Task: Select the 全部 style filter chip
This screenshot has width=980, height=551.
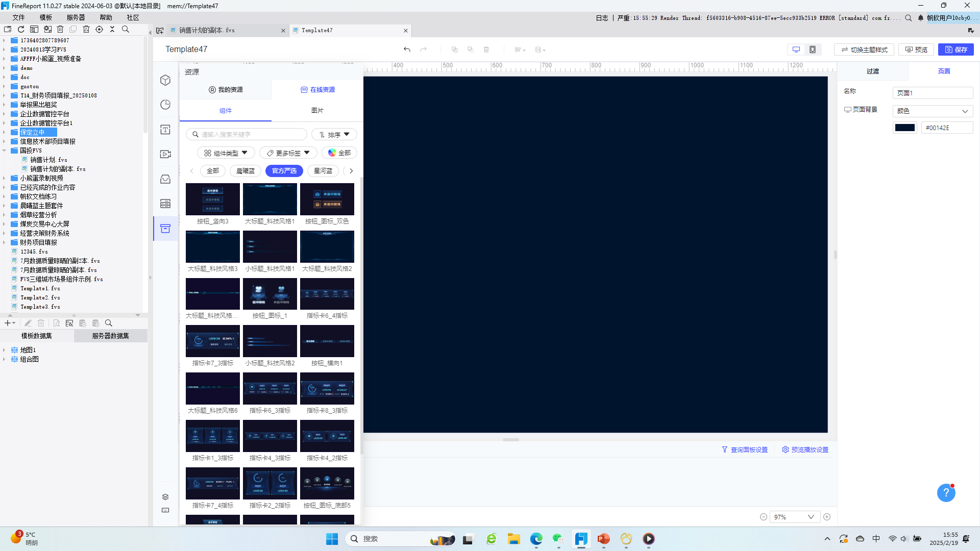Action: (213, 171)
